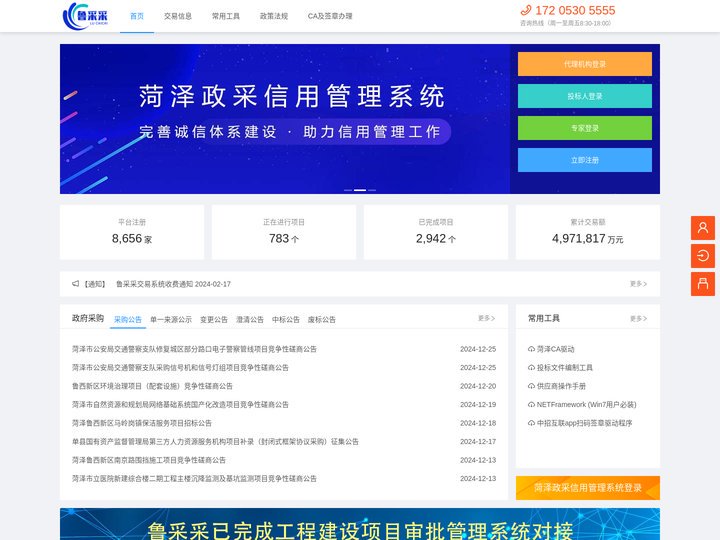Click download icon beside NETFramework

tap(531, 405)
